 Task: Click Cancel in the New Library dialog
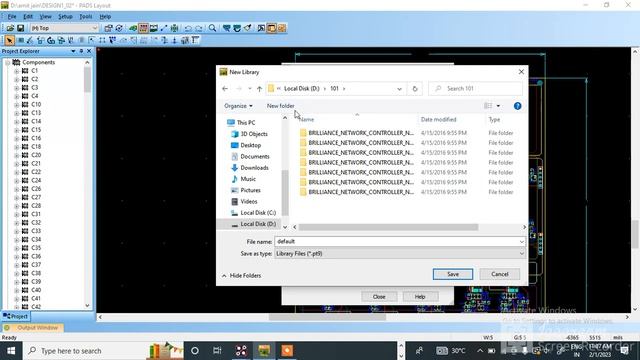500,274
